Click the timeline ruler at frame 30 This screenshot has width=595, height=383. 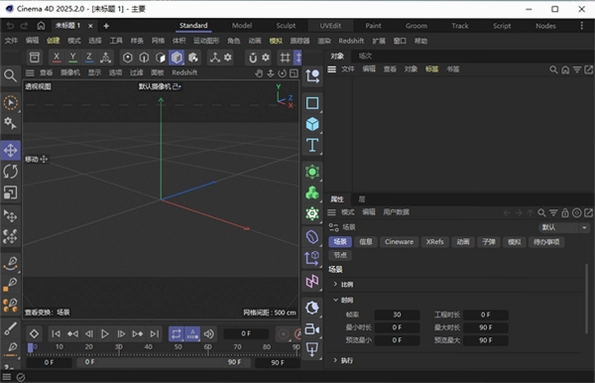click(119, 348)
